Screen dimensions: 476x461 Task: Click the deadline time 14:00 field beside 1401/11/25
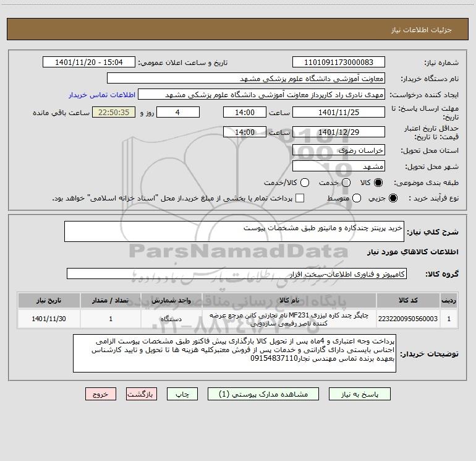coord(245,112)
